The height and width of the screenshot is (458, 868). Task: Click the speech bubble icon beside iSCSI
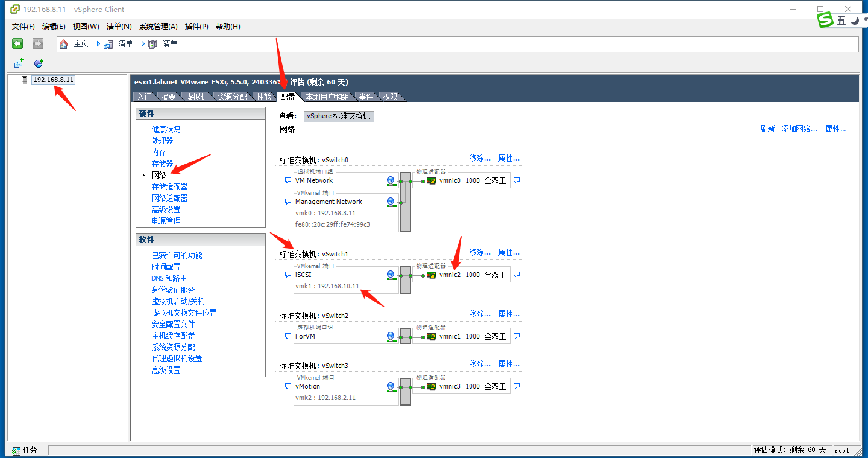(x=288, y=275)
